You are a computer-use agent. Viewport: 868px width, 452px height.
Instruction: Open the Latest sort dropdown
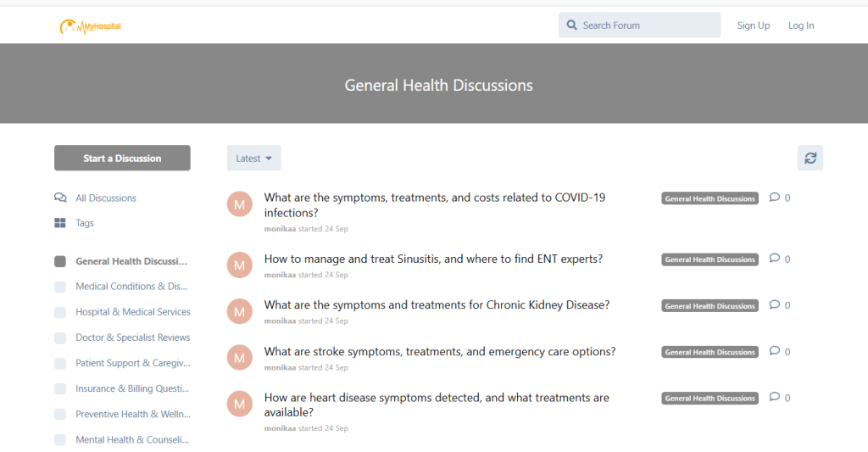(253, 158)
